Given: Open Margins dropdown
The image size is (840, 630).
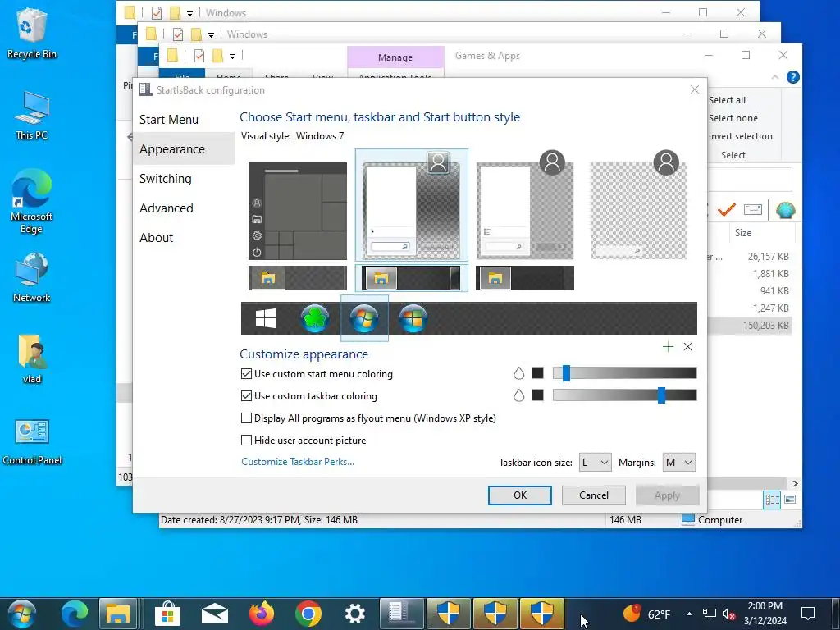Looking at the screenshot, I should coord(678,463).
